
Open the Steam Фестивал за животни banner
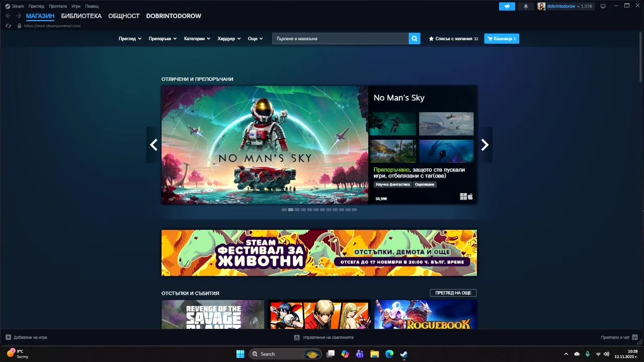tap(319, 253)
